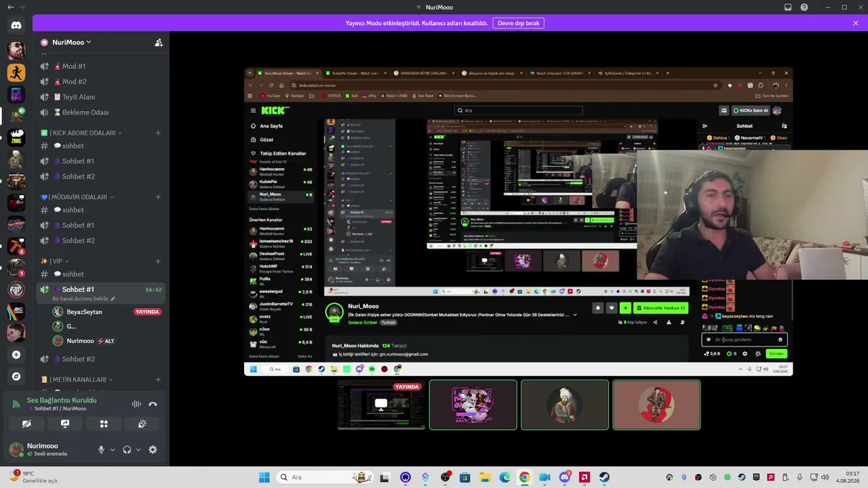Collapse the MÜDAVİM ODALARI category

pos(77,197)
